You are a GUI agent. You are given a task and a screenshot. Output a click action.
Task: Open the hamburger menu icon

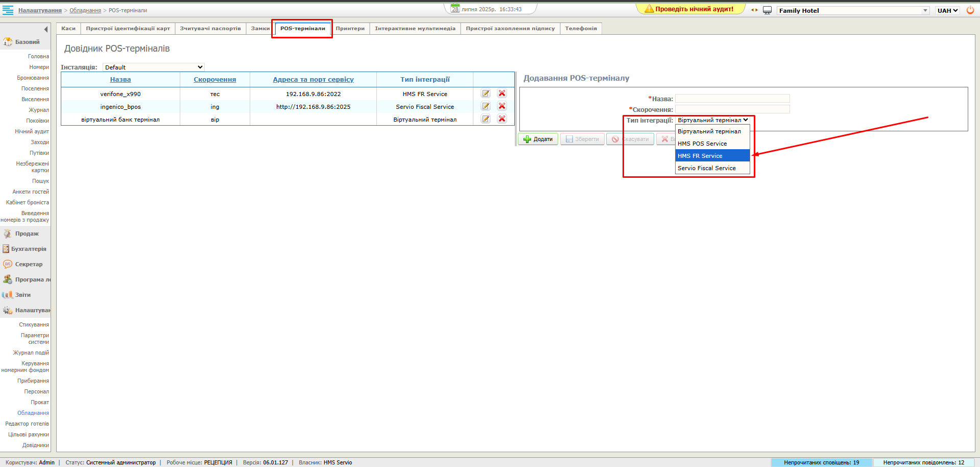coord(8,10)
